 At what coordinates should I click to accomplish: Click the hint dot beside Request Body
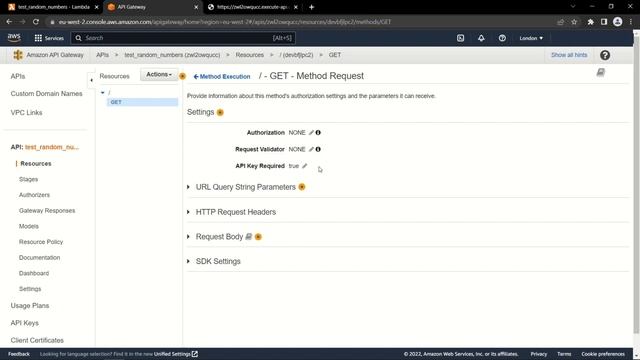point(258,237)
